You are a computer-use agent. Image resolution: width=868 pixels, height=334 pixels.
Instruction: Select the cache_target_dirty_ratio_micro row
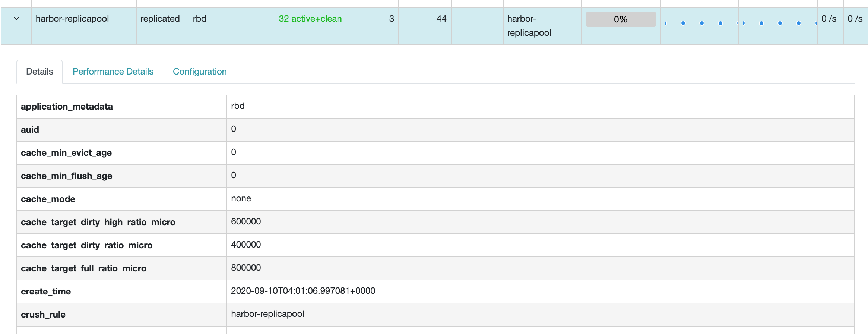86,245
